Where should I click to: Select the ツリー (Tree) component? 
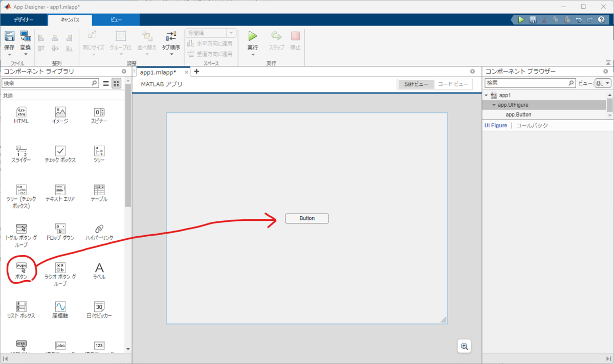click(x=99, y=154)
